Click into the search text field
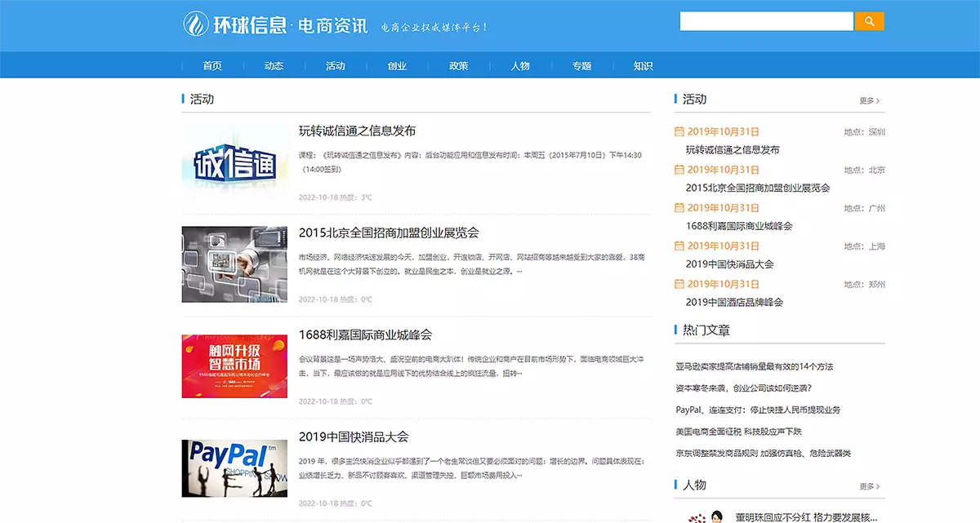980x523 pixels. pyautogui.click(x=766, y=22)
